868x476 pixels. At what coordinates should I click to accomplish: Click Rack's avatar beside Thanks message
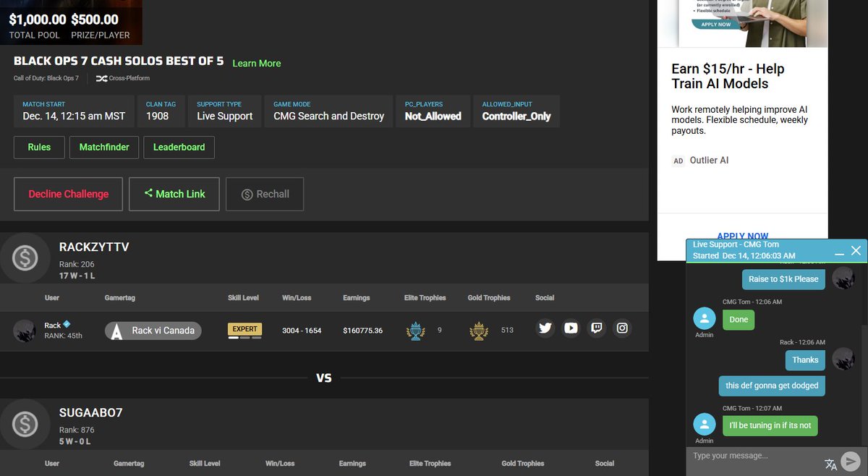[x=843, y=359]
